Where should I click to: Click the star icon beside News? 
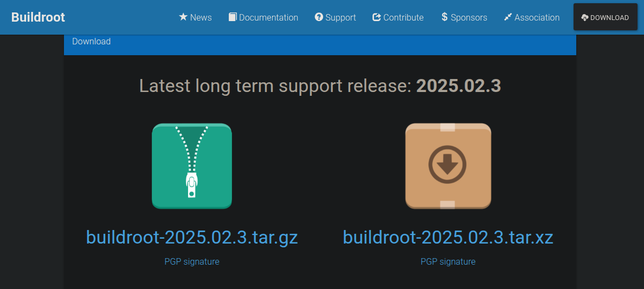183,17
